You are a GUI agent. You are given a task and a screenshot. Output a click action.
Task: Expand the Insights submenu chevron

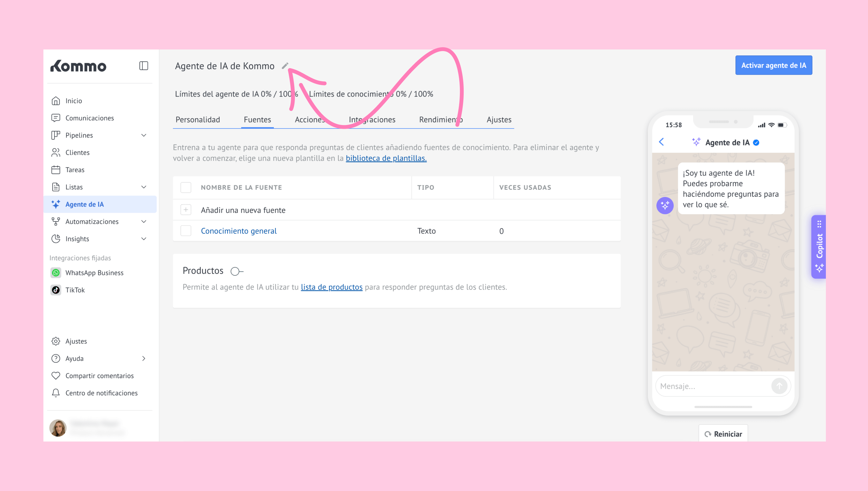(143, 239)
